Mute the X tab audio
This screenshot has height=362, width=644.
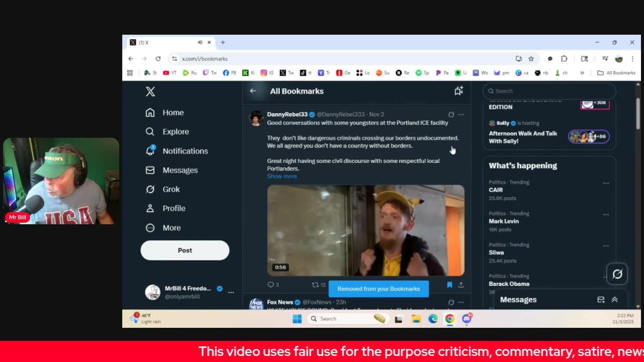200,43
